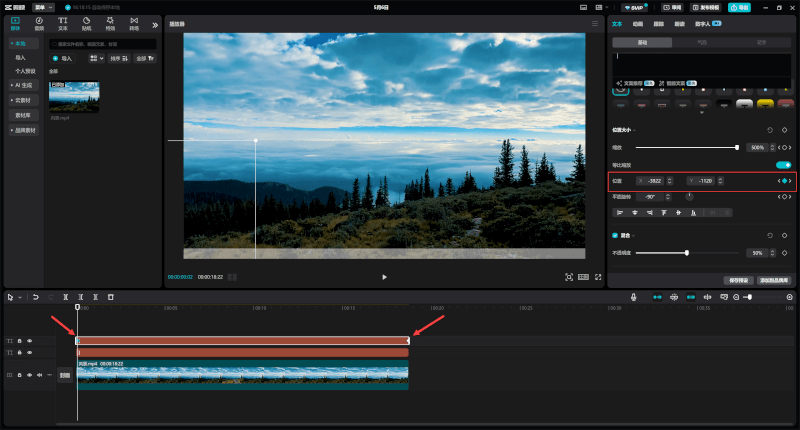
Task: Click the save preset button
Action: [738, 281]
